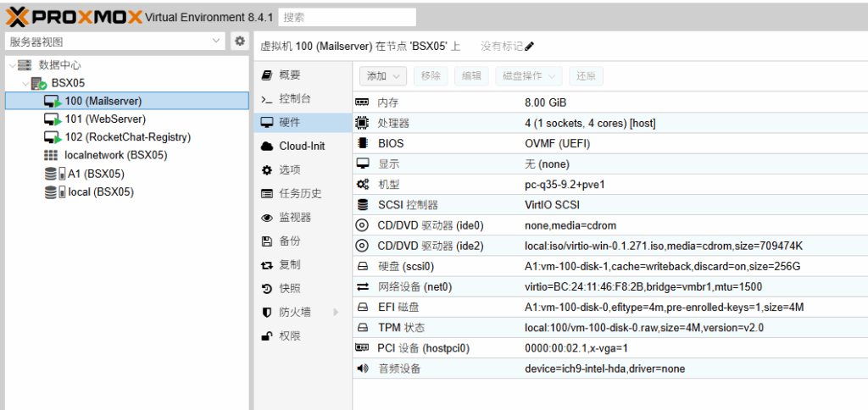Open the 防火墙 firewall tab
This screenshot has width=868, height=410.
(303, 312)
